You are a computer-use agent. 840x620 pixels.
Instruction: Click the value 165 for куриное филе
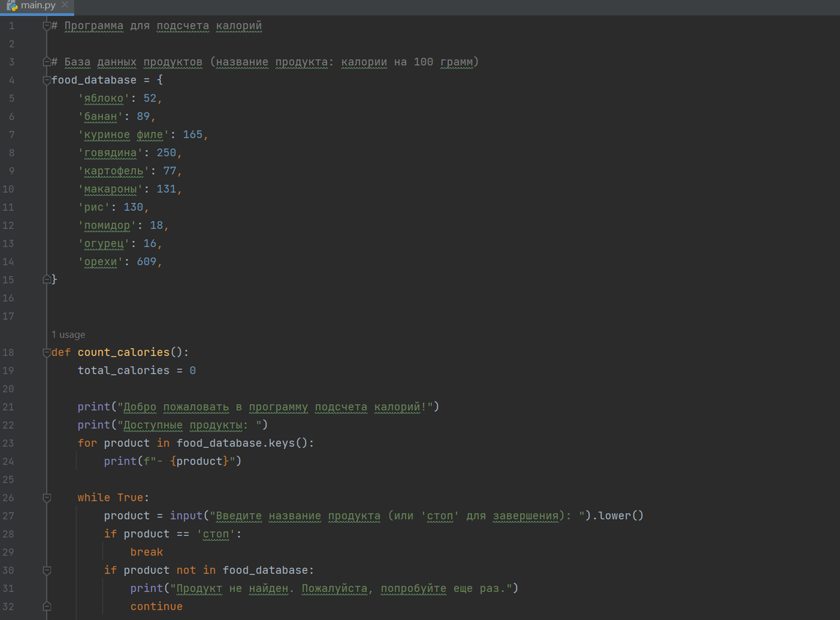click(193, 135)
